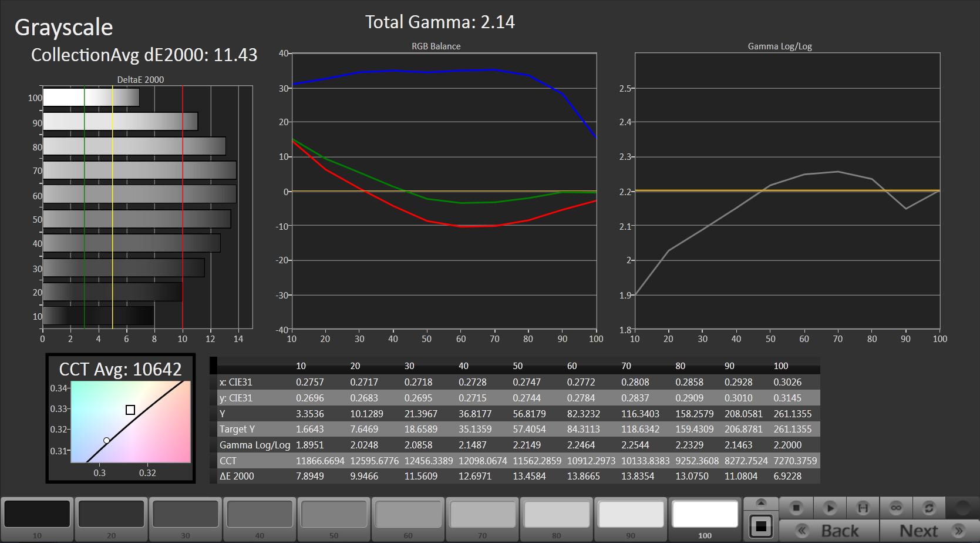Click the play read continuous icon

(829, 507)
